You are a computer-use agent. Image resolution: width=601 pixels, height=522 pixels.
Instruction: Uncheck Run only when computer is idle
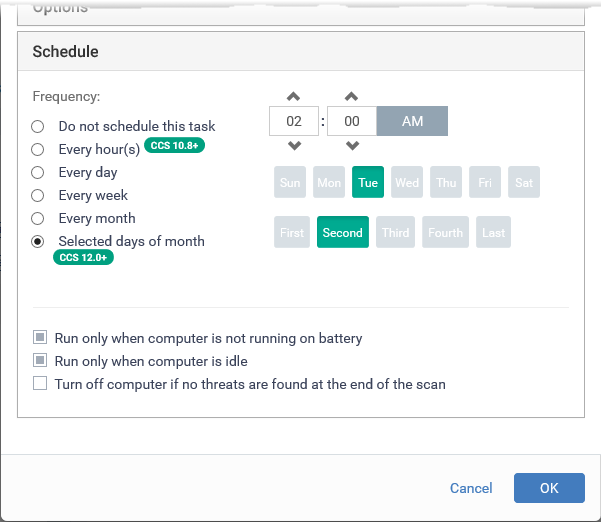tap(40, 360)
